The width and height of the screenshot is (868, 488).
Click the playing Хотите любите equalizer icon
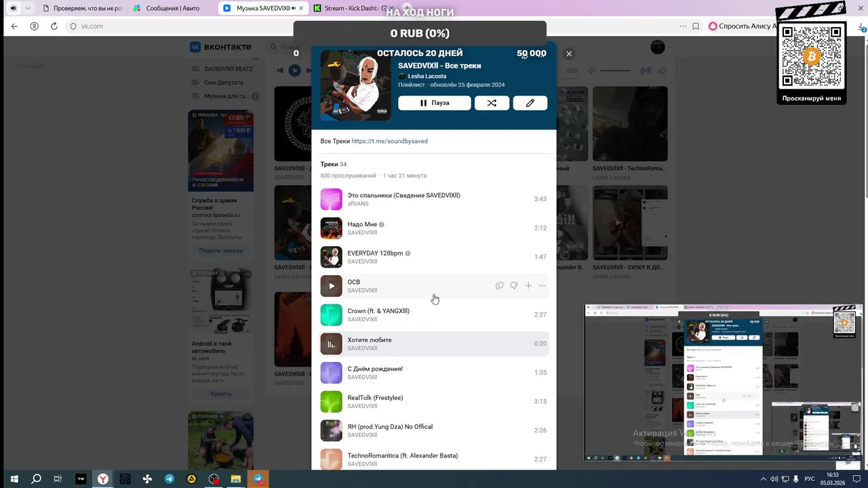[x=331, y=344]
